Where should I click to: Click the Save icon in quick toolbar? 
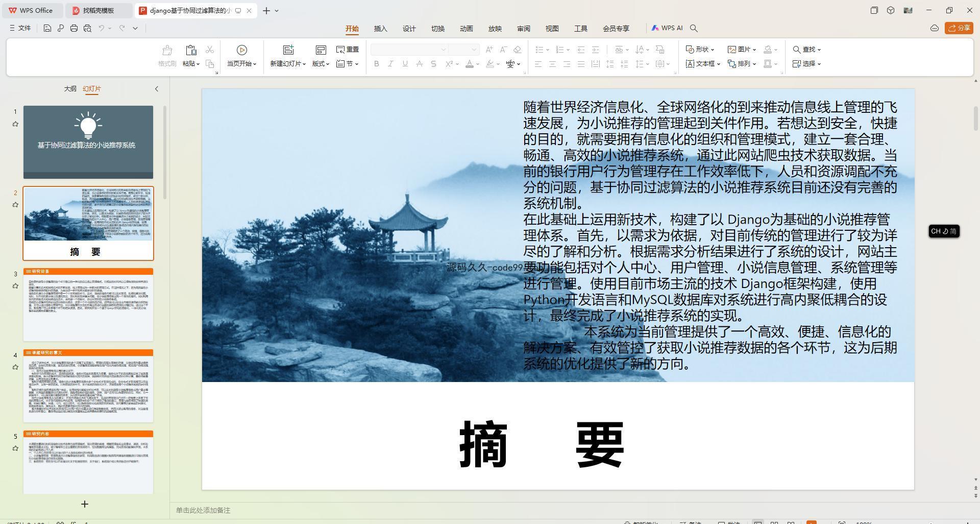[x=47, y=28]
